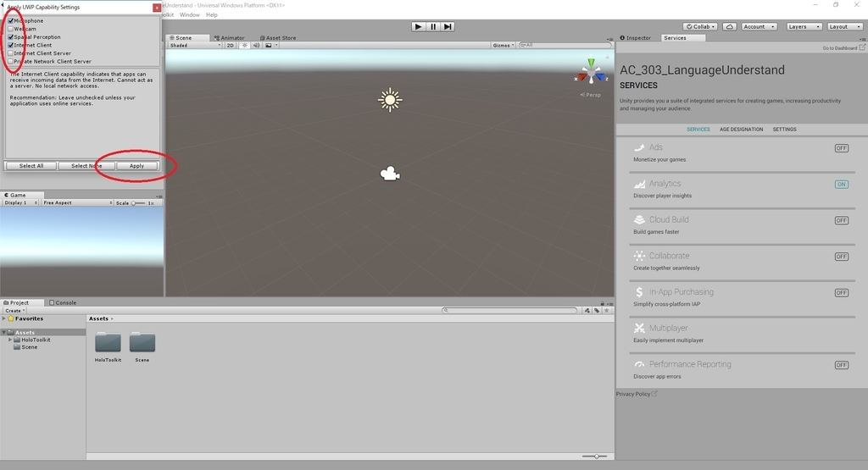Viewport: 868px width, 470px height.
Task: Click the Play button
Action: click(419, 26)
